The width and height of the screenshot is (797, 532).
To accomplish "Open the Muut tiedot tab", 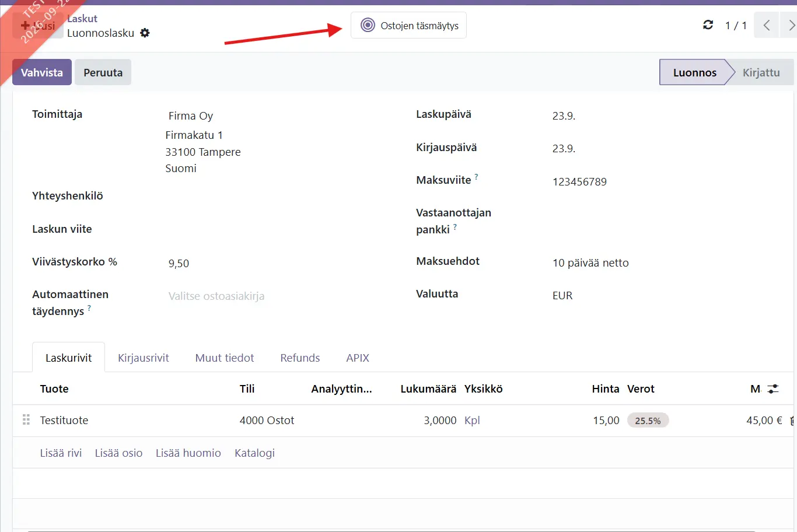I will pos(225,358).
